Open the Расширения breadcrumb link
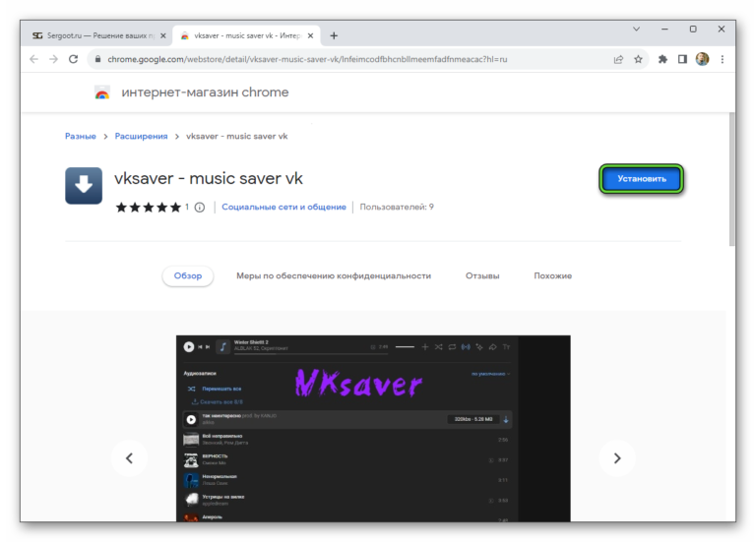 pyautogui.click(x=142, y=137)
